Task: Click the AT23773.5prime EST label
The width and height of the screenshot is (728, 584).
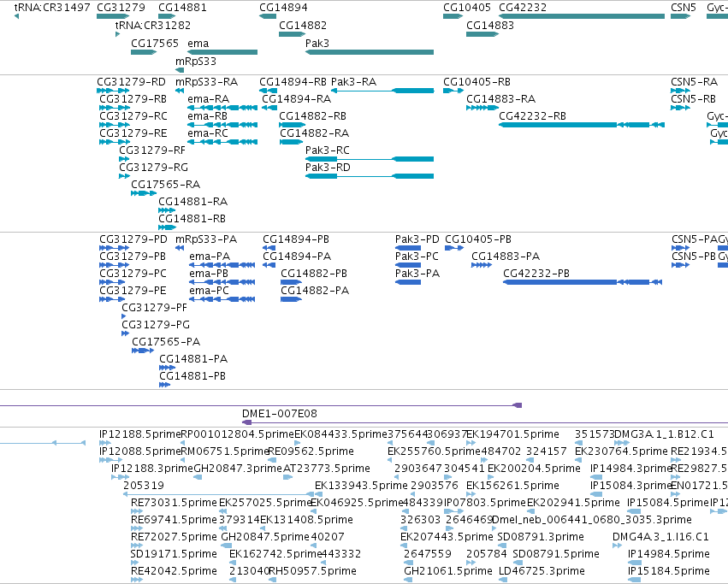Action: click(x=327, y=468)
